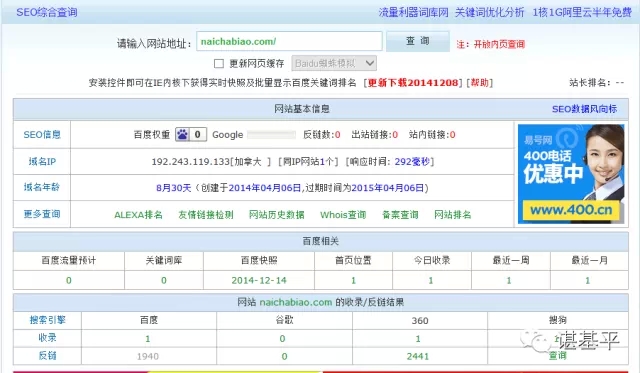The width and height of the screenshot is (640, 373).
Task: Click the 查询 search button
Action: [x=418, y=41]
